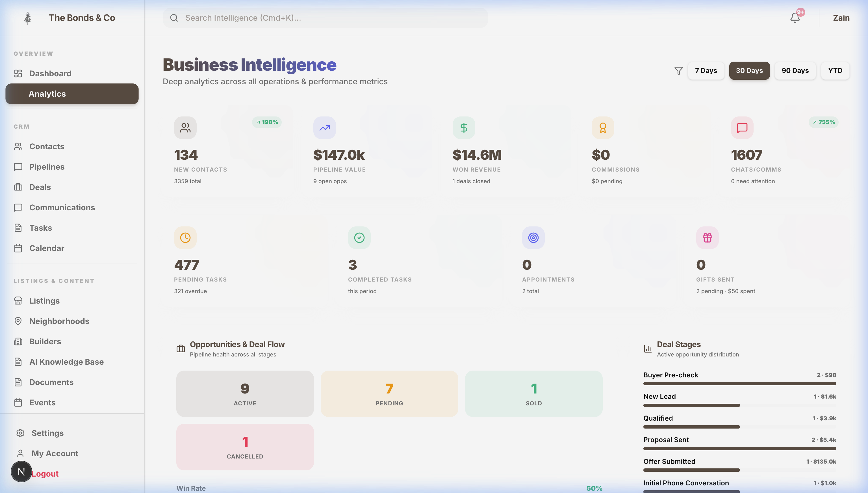Open notifications bell icon
The image size is (868, 493).
click(x=795, y=18)
